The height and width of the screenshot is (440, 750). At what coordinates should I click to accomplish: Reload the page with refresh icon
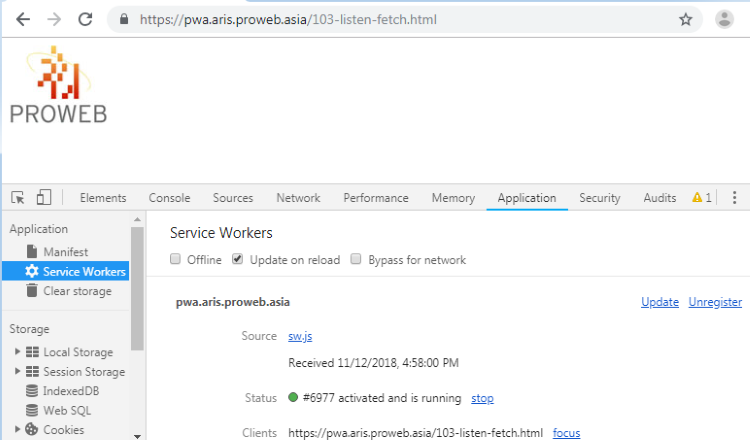[x=85, y=20]
